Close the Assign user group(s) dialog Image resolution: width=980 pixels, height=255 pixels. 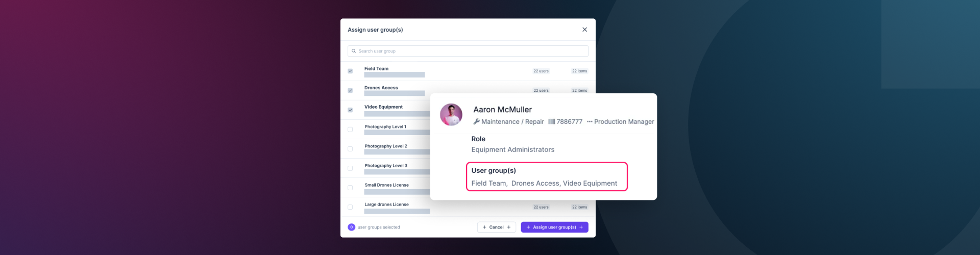tap(584, 30)
